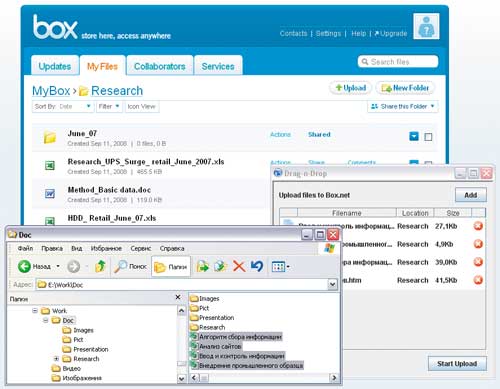Click the Shared link for June_07
The width and height of the screenshot is (500, 389).
click(x=319, y=135)
